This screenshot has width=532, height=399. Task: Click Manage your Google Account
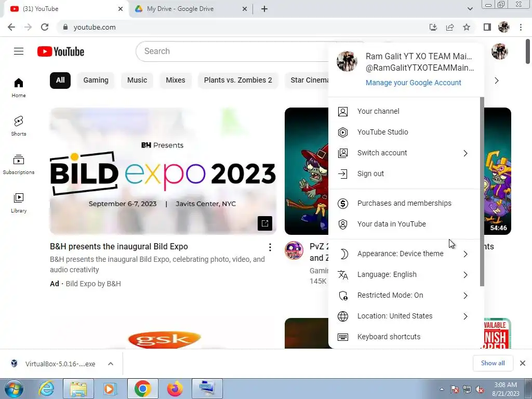[413, 83]
